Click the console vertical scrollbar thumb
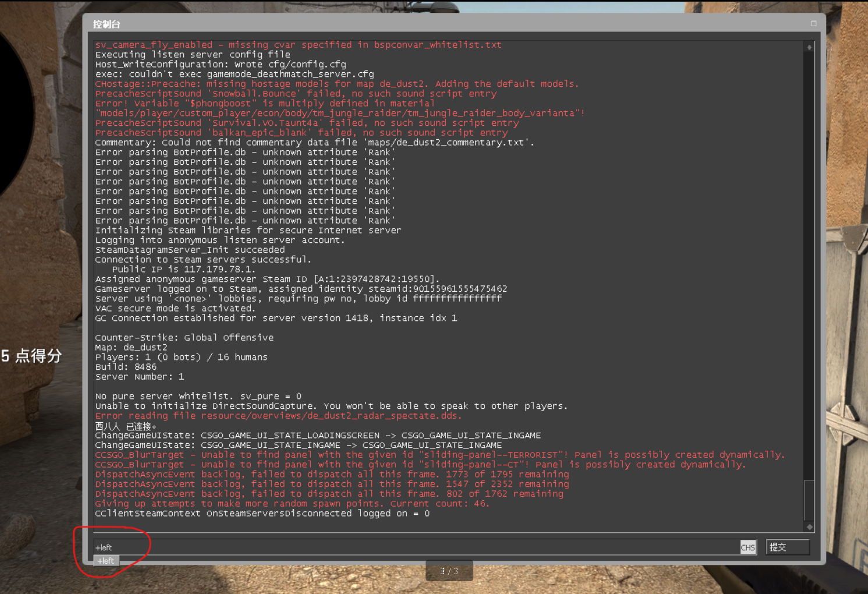 pyautogui.click(x=809, y=500)
